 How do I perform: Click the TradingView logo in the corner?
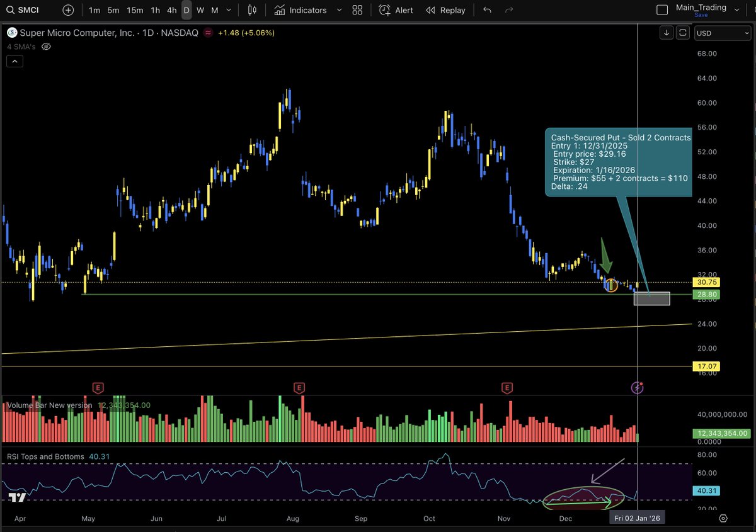pos(17,497)
